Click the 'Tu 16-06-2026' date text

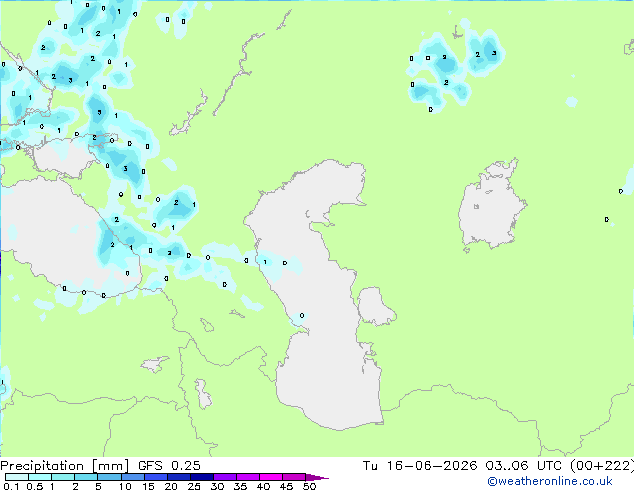click(x=420, y=466)
